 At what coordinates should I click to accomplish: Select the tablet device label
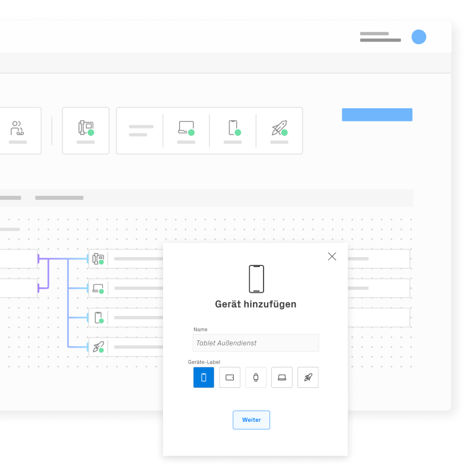[230, 377]
